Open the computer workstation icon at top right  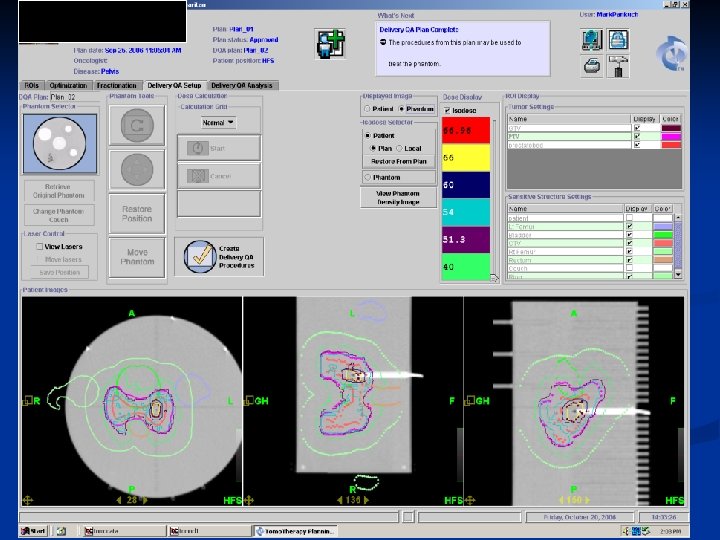tap(591, 40)
